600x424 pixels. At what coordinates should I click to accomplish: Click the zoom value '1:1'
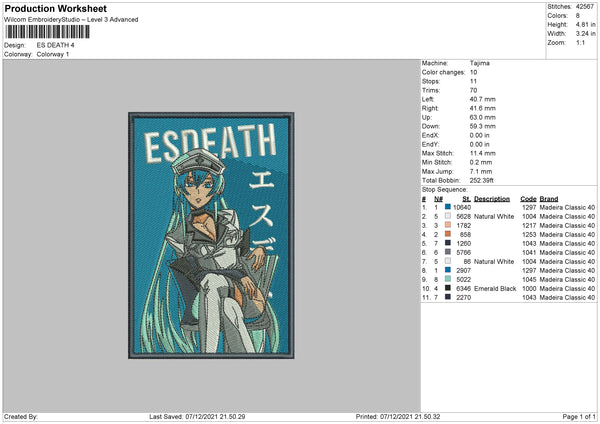pyautogui.click(x=580, y=42)
